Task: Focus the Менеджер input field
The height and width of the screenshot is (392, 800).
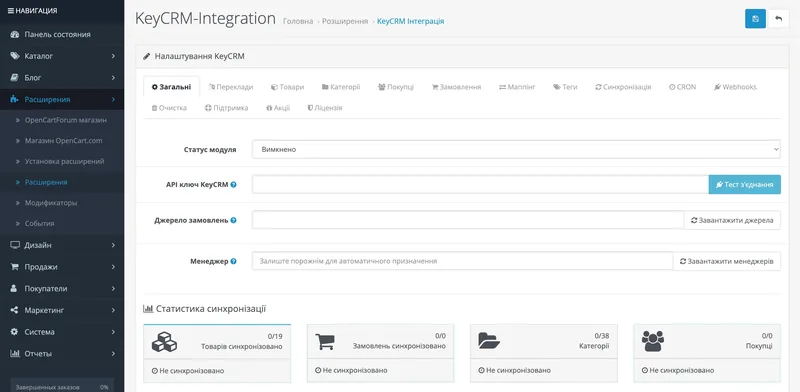Action: pyautogui.click(x=462, y=261)
